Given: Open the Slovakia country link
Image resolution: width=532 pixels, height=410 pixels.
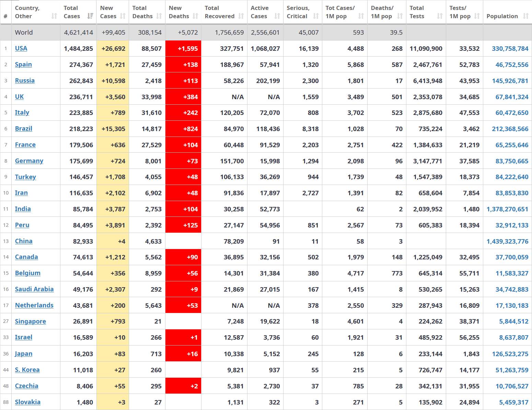Looking at the screenshot, I should point(27,402).
